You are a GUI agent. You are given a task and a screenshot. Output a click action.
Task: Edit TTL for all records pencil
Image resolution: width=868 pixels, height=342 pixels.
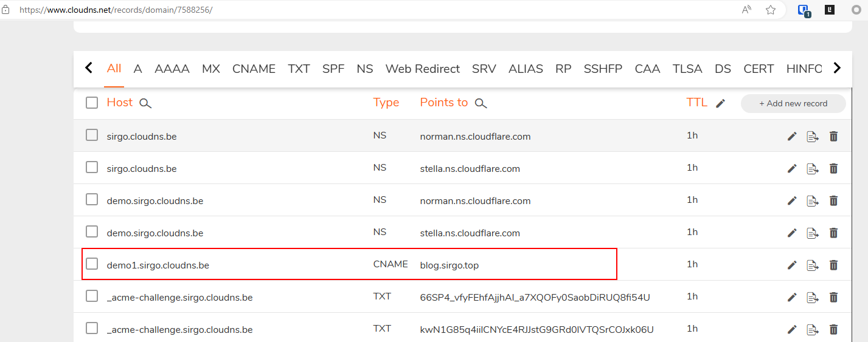coord(721,103)
